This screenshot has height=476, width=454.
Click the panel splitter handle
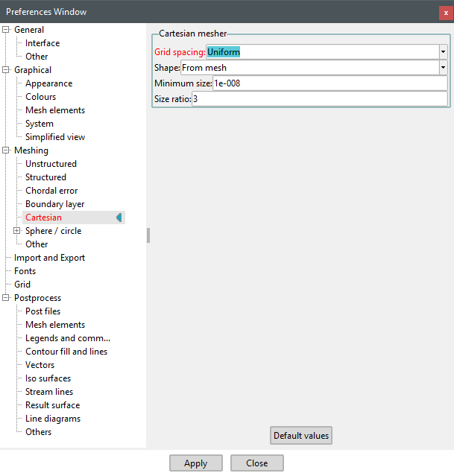(148, 235)
